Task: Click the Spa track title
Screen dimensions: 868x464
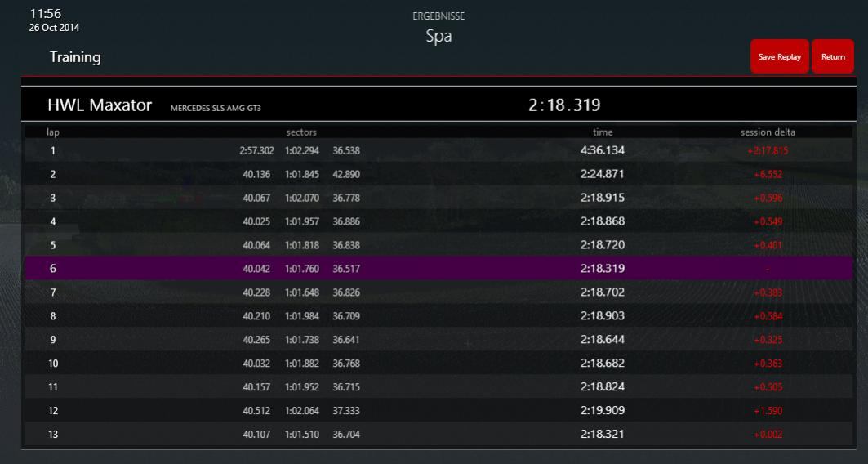Action: pos(438,37)
